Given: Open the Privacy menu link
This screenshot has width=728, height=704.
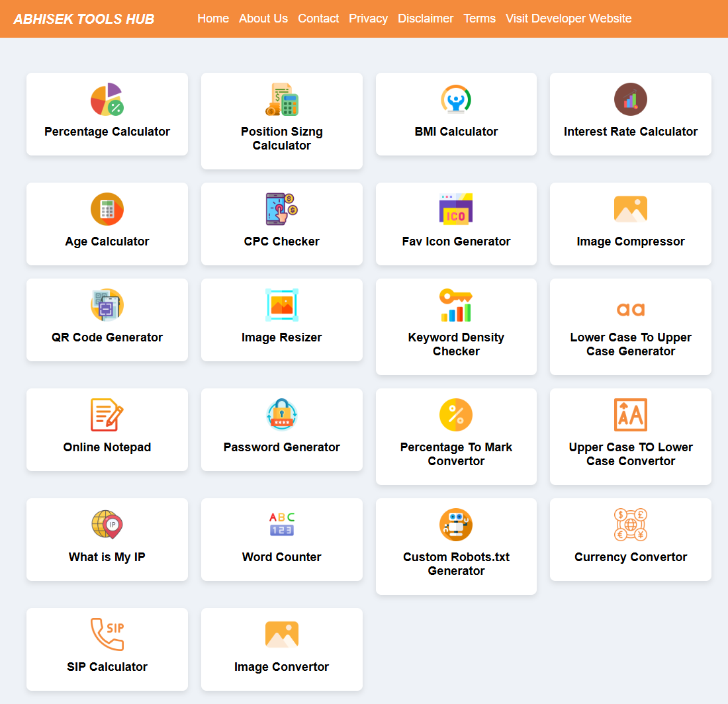Looking at the screenshot, I should click(368, 19).
